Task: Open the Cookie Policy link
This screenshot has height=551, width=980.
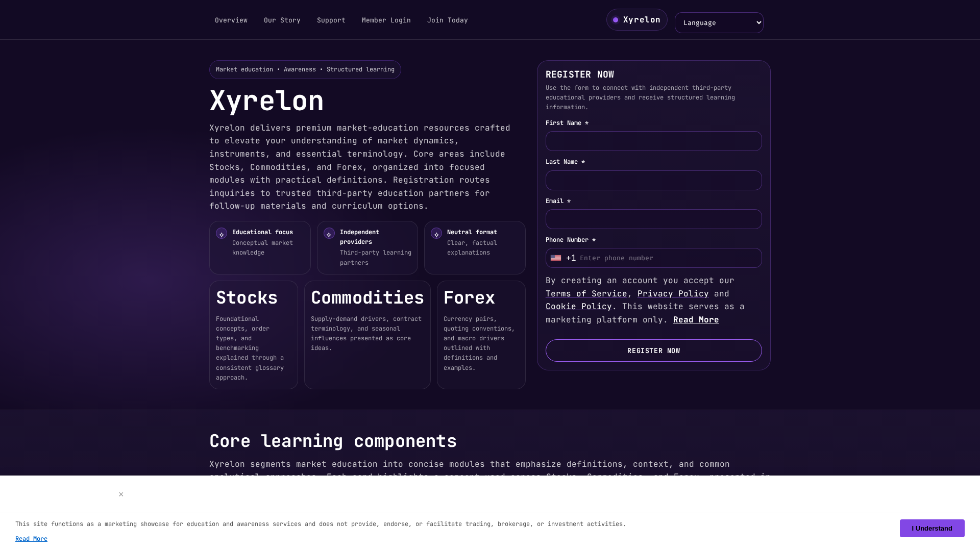Action: (x=578, y=307)
